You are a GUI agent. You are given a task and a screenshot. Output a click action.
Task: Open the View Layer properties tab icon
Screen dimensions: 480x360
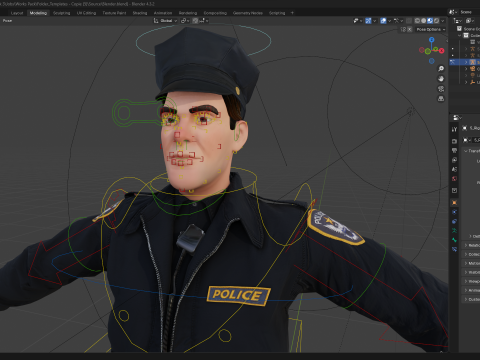point(454,160)
